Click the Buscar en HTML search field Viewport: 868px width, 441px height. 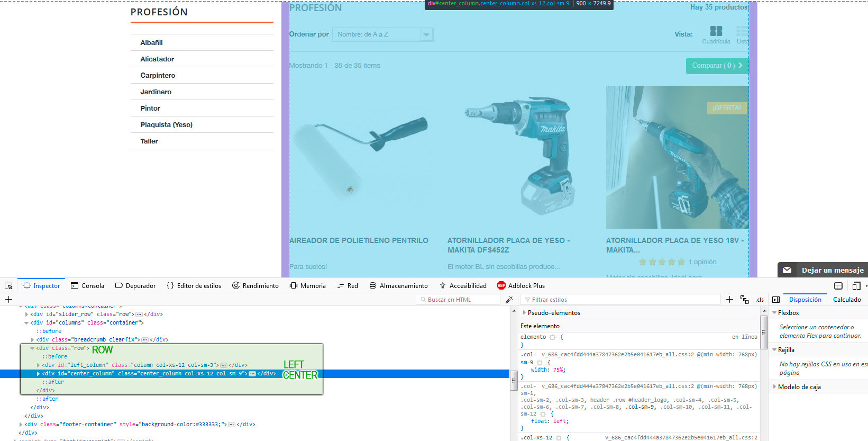(458, 300)
